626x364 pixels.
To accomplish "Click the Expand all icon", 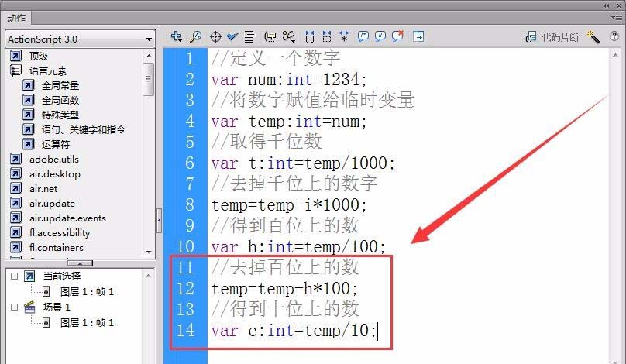I will (344, 36).
